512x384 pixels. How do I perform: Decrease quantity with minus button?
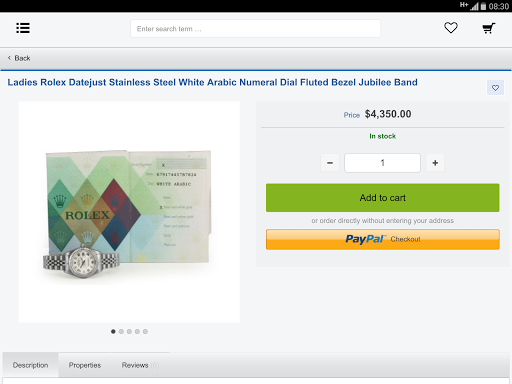tap(330, 163)
